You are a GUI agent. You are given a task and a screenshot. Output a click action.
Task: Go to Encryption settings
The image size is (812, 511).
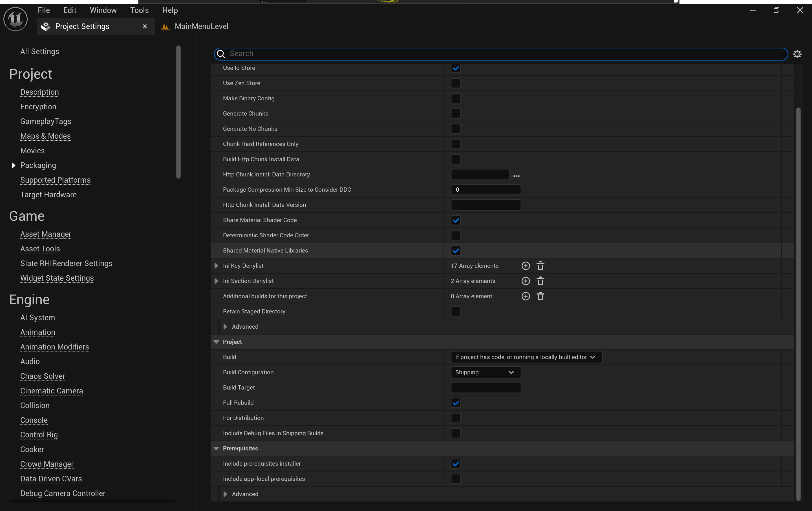coord(38,107)
